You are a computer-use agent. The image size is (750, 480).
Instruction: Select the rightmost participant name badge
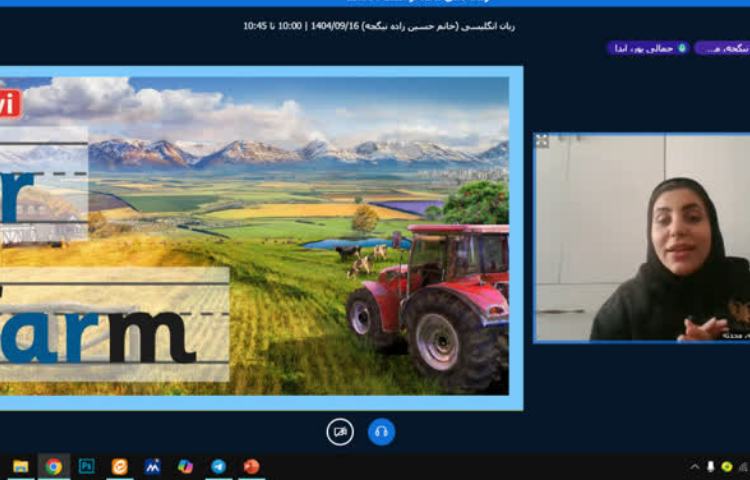(722, 48)
